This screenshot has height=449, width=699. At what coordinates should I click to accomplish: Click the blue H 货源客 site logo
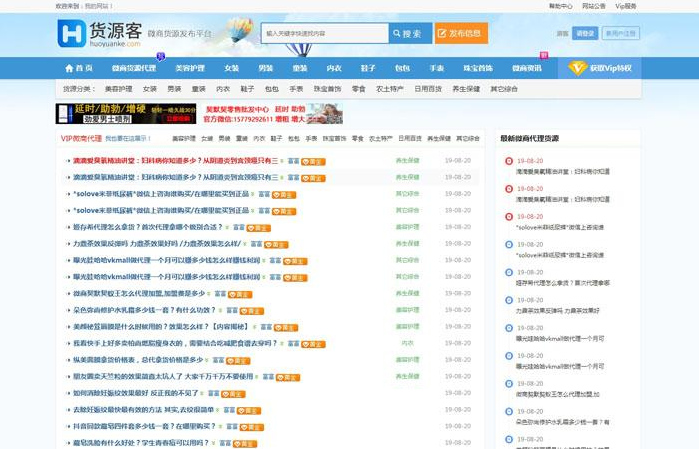click(x=99, y=33)
